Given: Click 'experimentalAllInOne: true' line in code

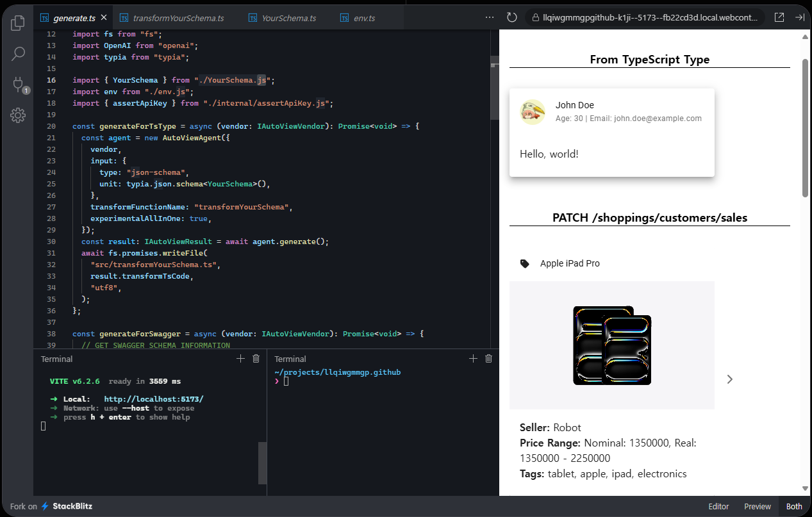Looking at the screenshot, I should coord(149,218).
